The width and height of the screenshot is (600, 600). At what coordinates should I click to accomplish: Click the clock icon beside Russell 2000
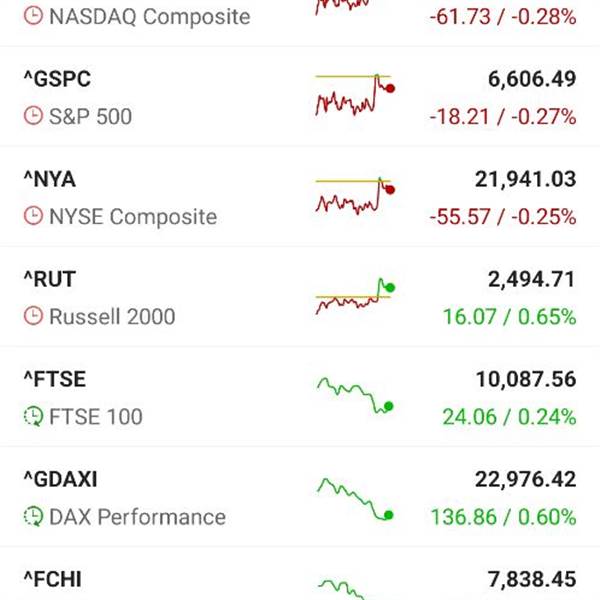(33, 316)
